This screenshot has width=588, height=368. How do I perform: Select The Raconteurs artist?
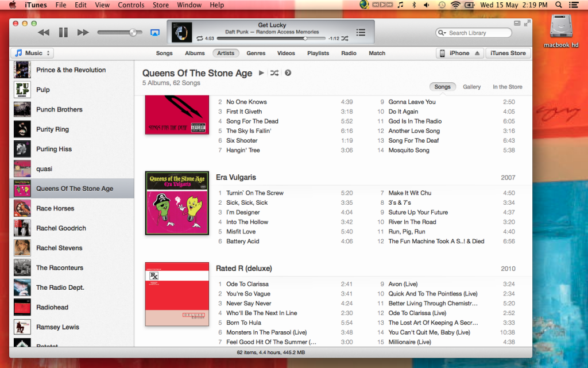pos(72,268)
